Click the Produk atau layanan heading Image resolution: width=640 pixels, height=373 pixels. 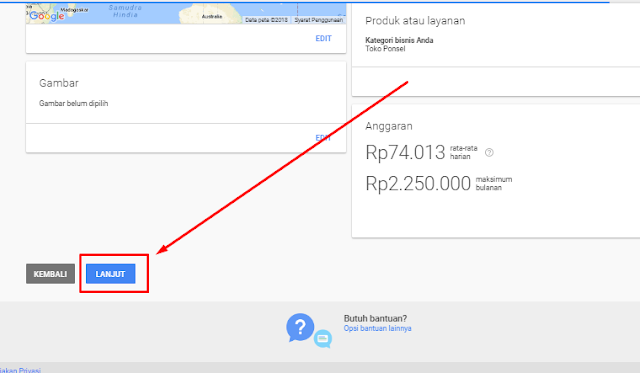click(x=415, y=21)
